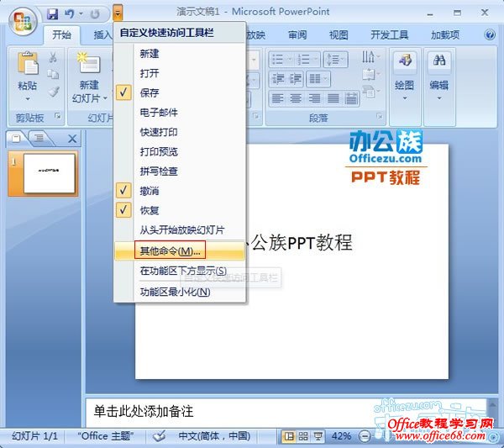Click the align text left icon
The height and width of the screenshot is (448, 504).
[277, 98]
